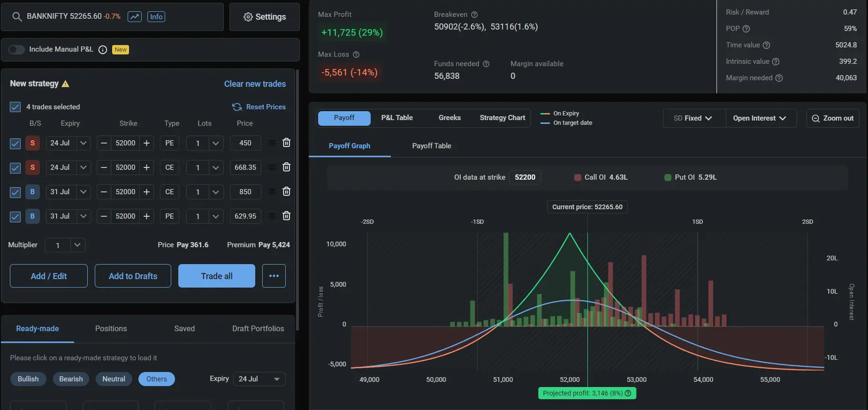
Task: Uncheck the 31 Jul 52000 PE trade checkbox
Action: 15,217
